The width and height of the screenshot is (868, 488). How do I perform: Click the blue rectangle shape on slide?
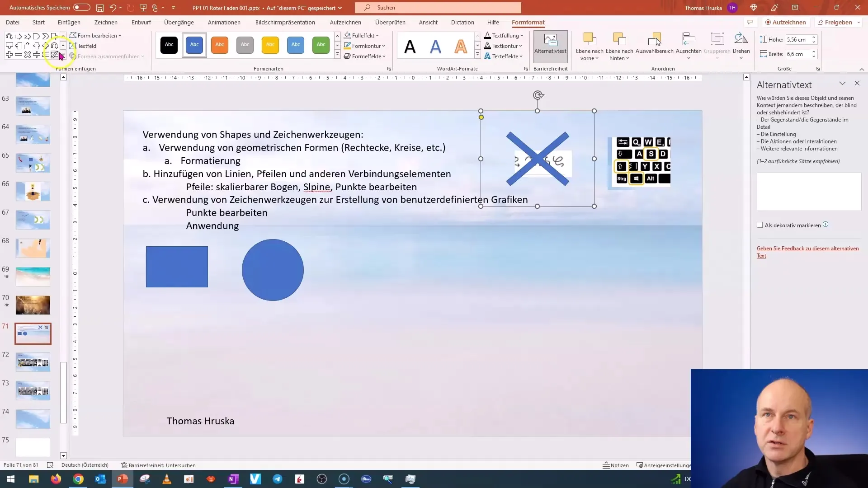[177, 267]
